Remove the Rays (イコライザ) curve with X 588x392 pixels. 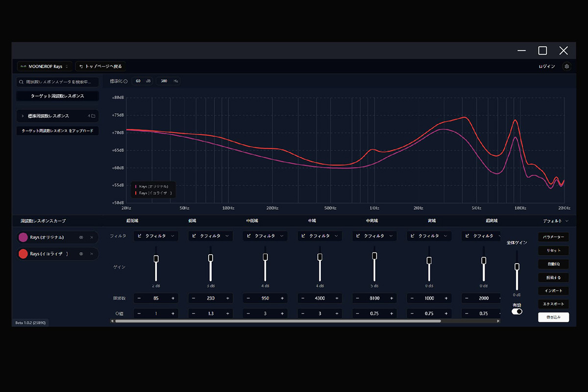92,254
